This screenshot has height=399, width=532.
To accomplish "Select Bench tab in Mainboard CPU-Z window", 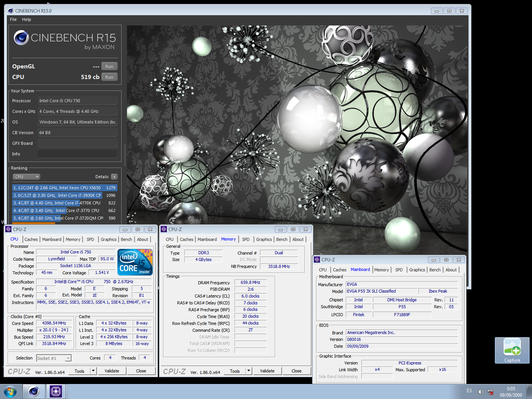I will coord(435,270).
